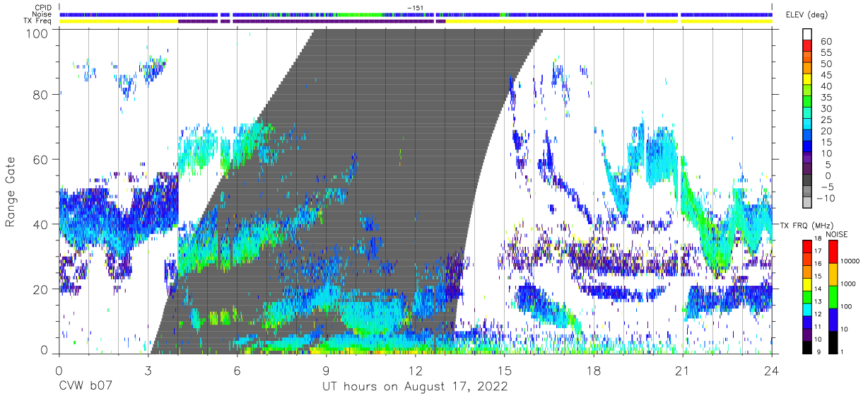Click range gate tick label '40' on left axis

[x=41, y=224]
